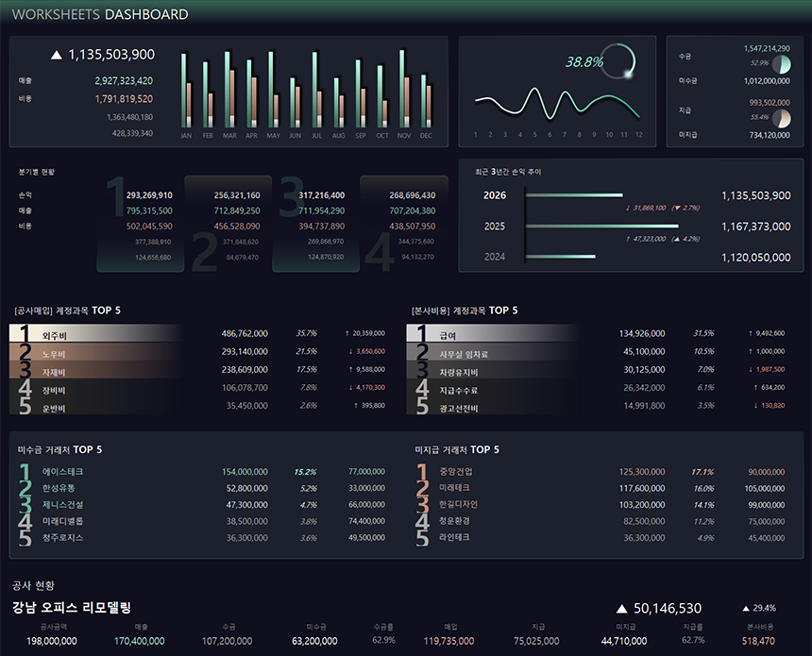The image size is (812, 656).
Task: Click the 미지급 거래처 TOP 5 heading
Action: click(457, 449)
